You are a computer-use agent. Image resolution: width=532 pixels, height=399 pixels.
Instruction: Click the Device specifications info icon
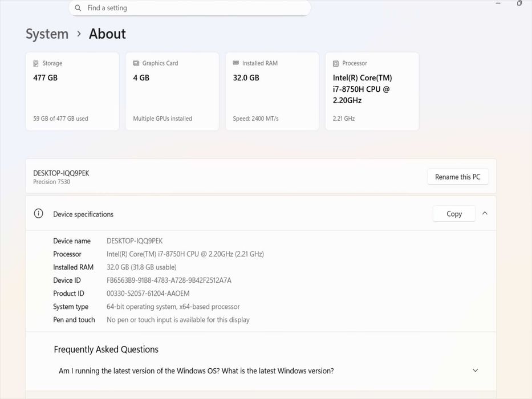click(x=38, y=213)
